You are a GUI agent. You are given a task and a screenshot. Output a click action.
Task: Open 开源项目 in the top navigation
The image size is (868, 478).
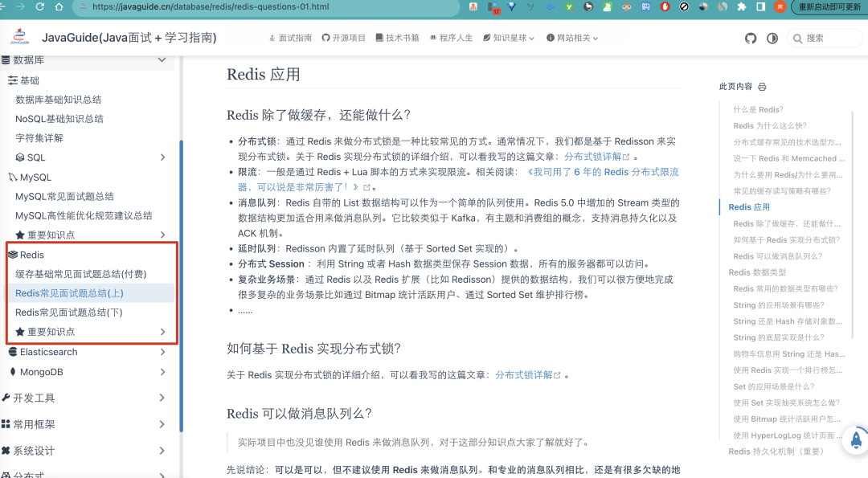(344, 39)
